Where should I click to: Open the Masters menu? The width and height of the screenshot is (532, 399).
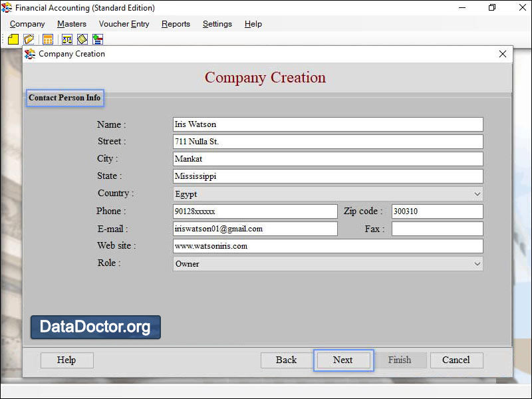tap(71, 24)
